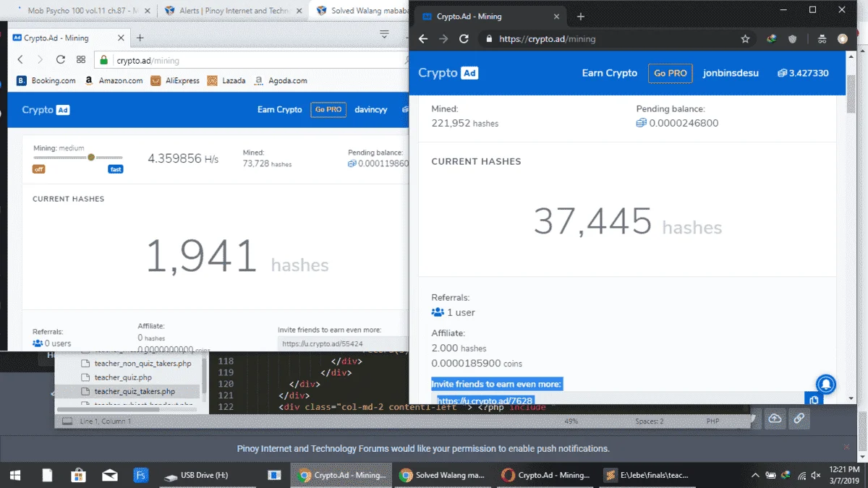Open the Mail taskbar icon

110,475
